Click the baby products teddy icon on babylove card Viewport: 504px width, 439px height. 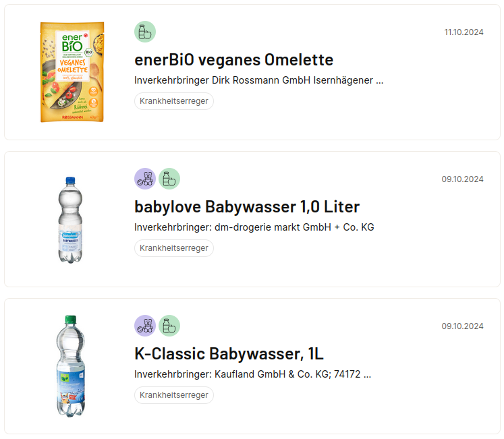pyautogui.click(x=145, y=179)
